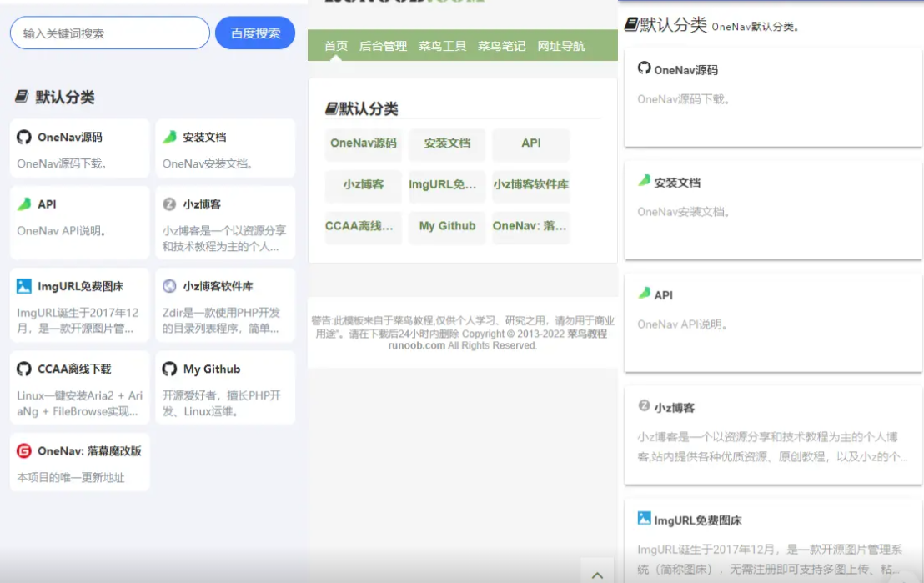The width and height of the screenshot is (924, 583).
Task: Click runoob.com in footer text
Action: [417, 346]
